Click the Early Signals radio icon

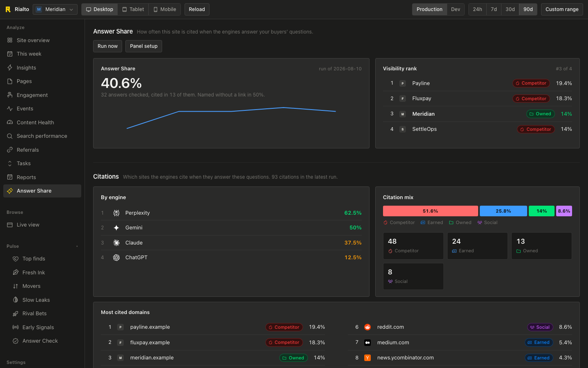coord(16,327)
